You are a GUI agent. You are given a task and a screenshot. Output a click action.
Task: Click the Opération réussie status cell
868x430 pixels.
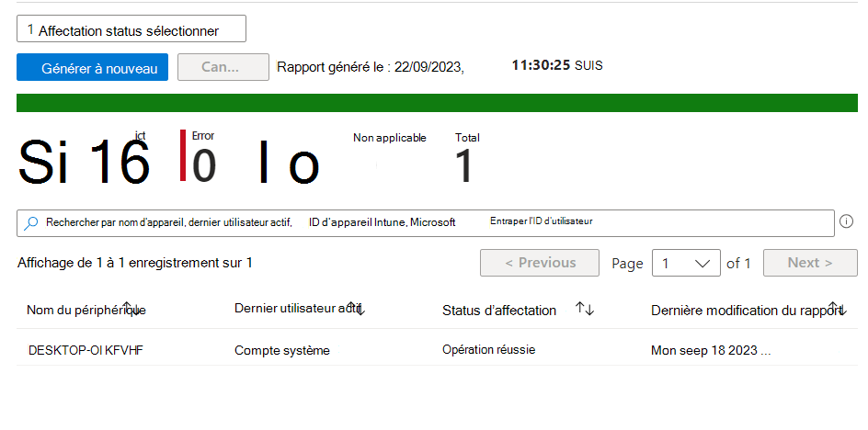pos(488,350)
